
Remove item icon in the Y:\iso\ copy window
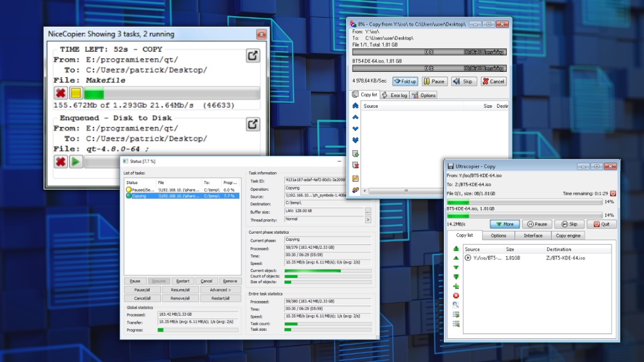coord(355,165)
